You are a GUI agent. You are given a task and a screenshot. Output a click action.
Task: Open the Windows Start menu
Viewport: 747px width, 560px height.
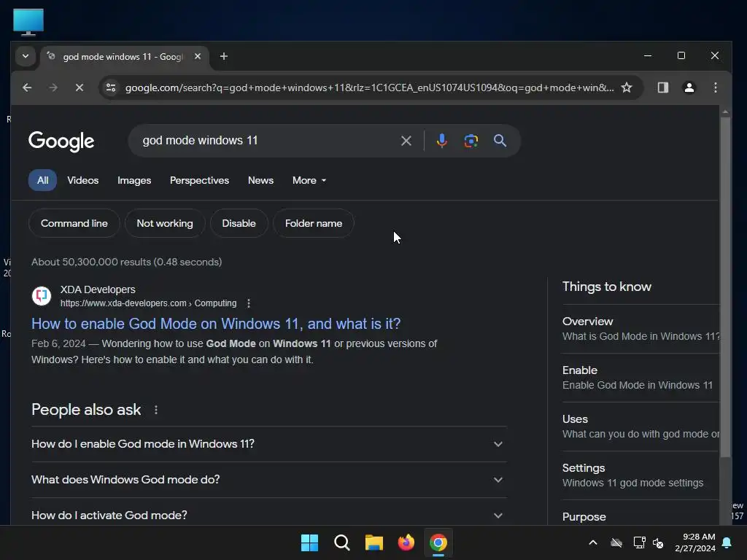point(309,542)
